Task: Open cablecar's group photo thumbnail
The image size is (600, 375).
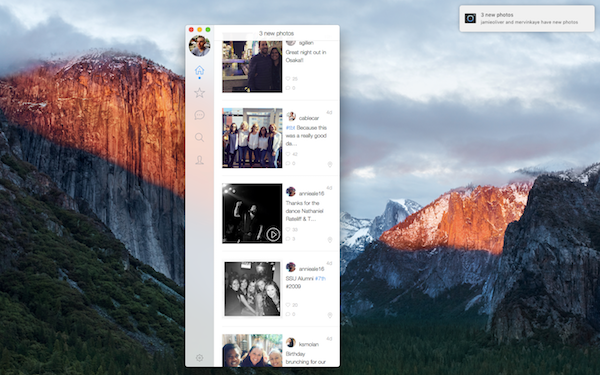Action: click(252, 138)
